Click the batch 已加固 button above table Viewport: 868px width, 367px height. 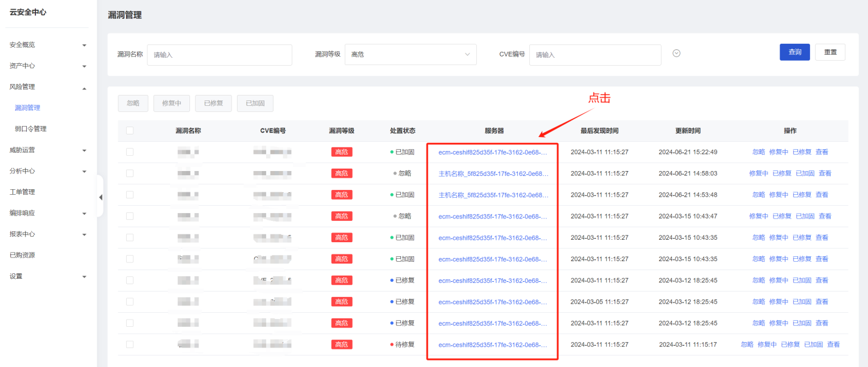[255, 103]
